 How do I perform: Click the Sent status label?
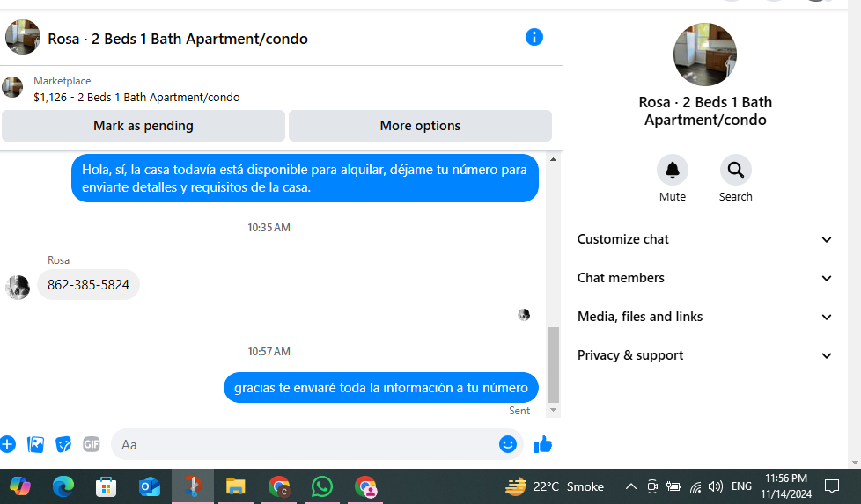pyautogui.click(x=519, y=411)
